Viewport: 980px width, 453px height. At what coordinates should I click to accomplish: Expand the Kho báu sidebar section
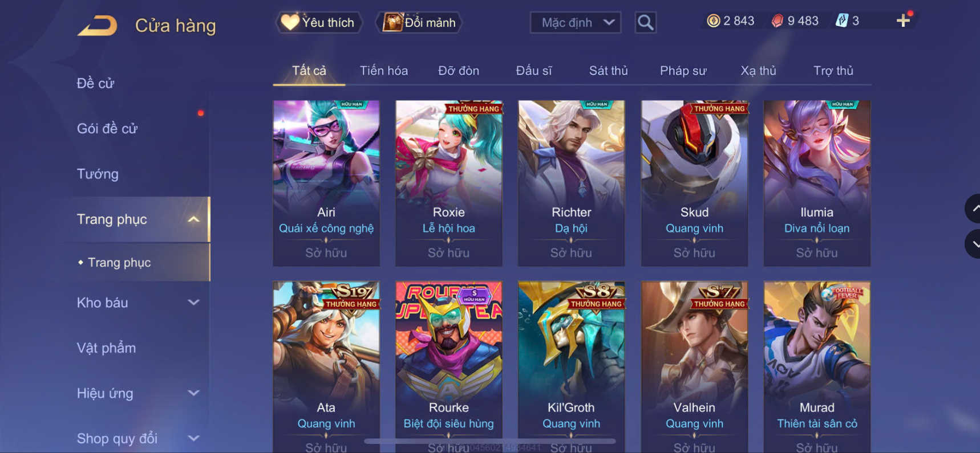(x=194, y=303)
